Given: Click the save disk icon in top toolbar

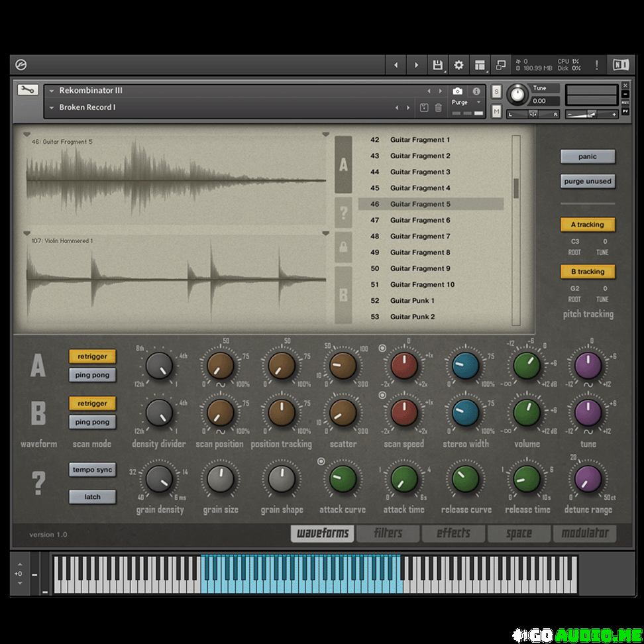Looking at the screenshot, I should [x=437, y=65].
